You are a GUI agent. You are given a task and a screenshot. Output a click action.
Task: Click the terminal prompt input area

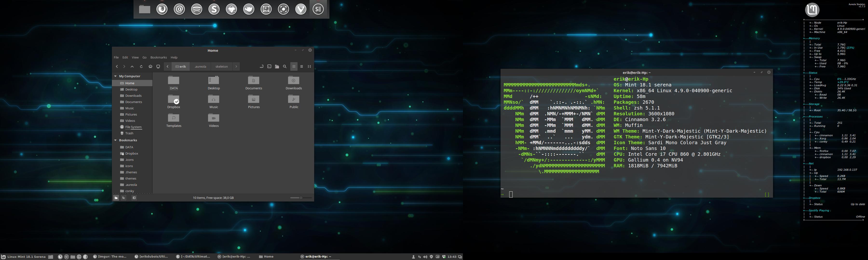coord(511,195)
